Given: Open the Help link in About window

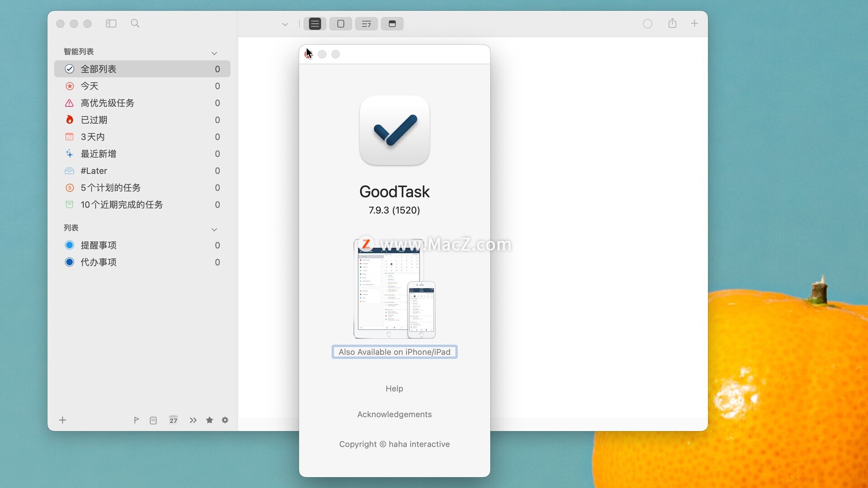Looking at the screenshot, I should point(394,389).
